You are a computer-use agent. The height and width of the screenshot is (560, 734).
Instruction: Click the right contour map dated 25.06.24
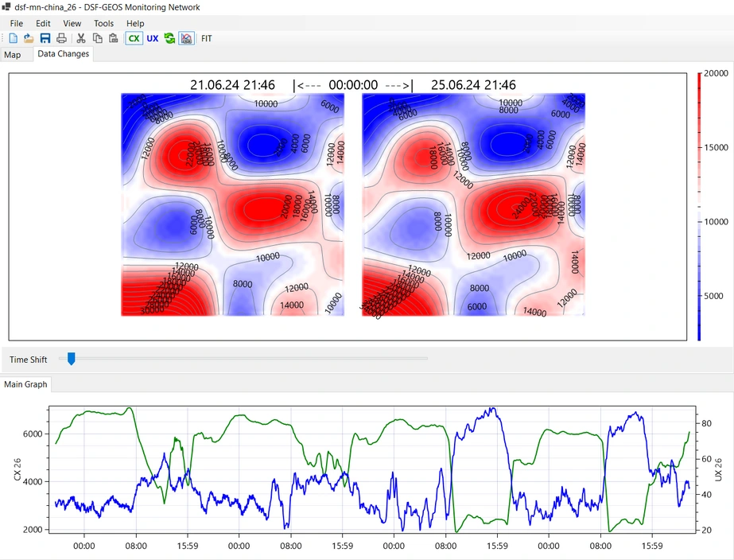click(473, 204)
